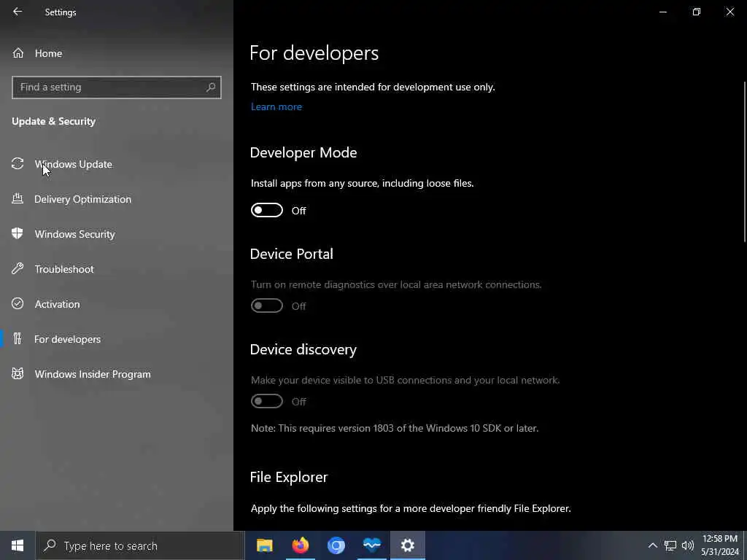
Task: Click the Windows 10 SDK version note
Action: 395,428
